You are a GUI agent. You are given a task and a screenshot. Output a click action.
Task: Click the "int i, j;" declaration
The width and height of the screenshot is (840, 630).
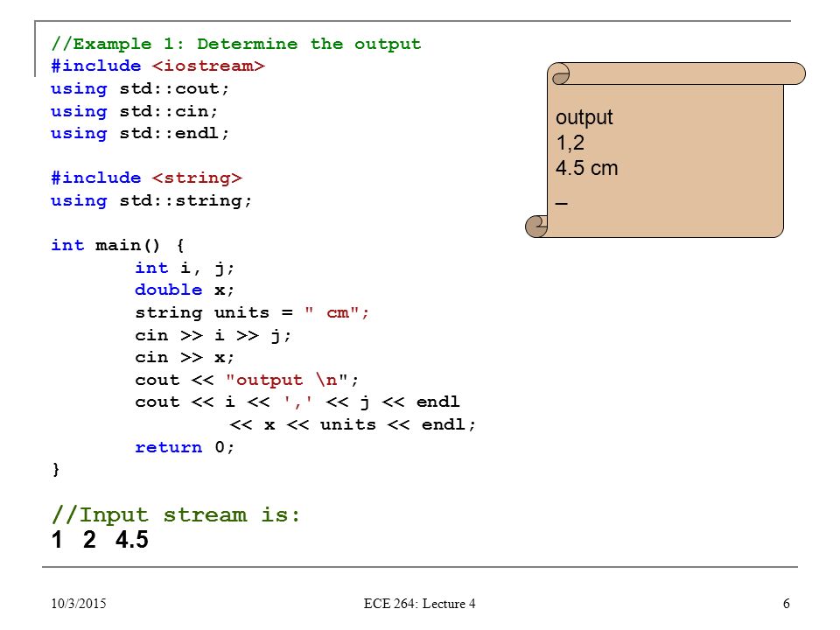tap(185, 268)
